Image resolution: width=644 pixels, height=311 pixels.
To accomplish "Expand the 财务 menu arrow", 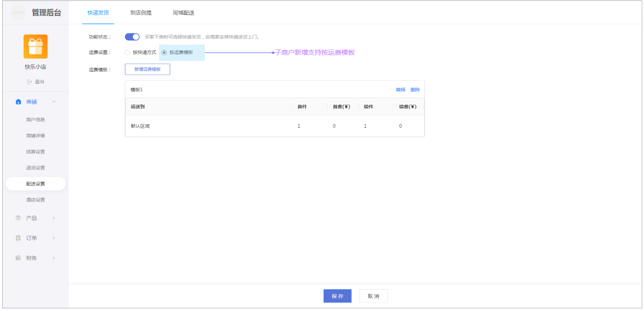I will [54, 258].
